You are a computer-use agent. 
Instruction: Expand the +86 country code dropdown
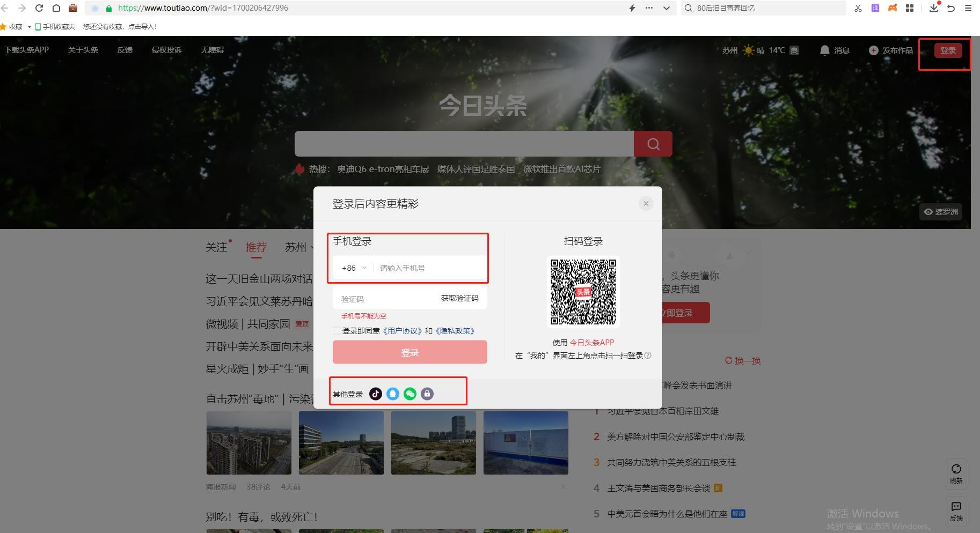click(354, 268)
